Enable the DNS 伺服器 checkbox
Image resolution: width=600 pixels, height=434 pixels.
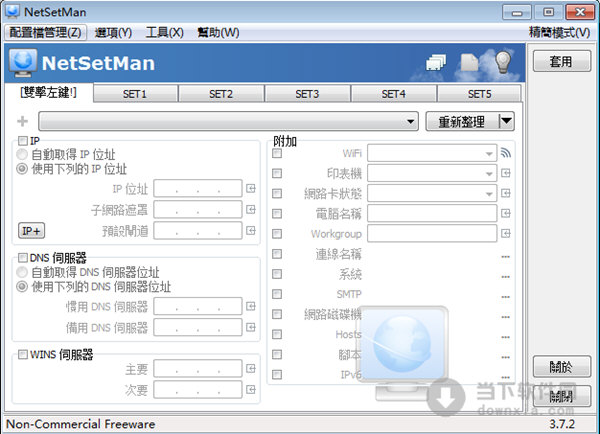point(23,258)
